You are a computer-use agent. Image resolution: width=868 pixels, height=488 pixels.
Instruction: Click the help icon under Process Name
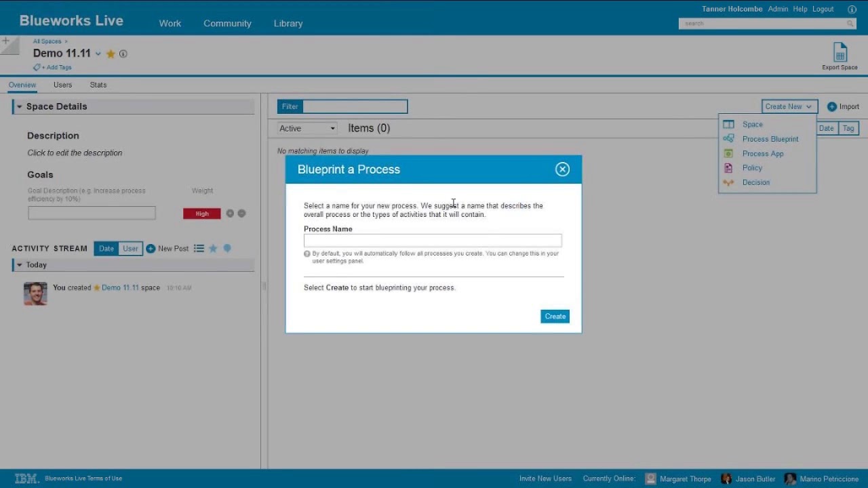tap(307, 253)
